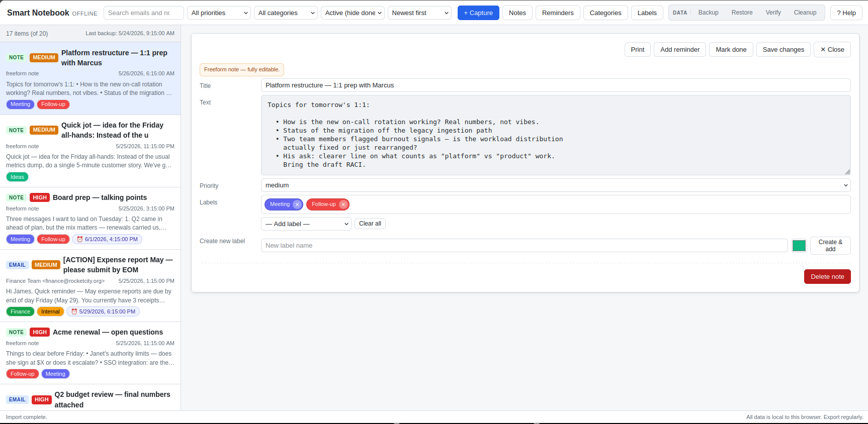This screenshot has height=424, width=868.
Task: Click the reminder chip 5/29/2026, 6:15:00 PM
Action: click(103, 311)
